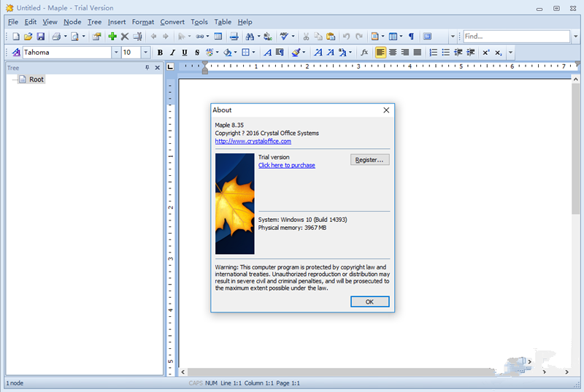Open the Help menu
This screenshot has height=392, width=584.
[245, 22]
